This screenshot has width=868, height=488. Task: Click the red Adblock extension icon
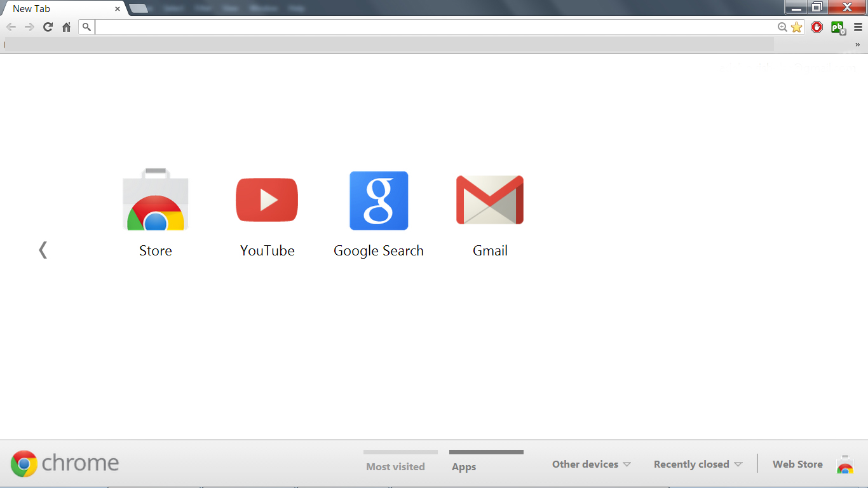tap(817, 27)
